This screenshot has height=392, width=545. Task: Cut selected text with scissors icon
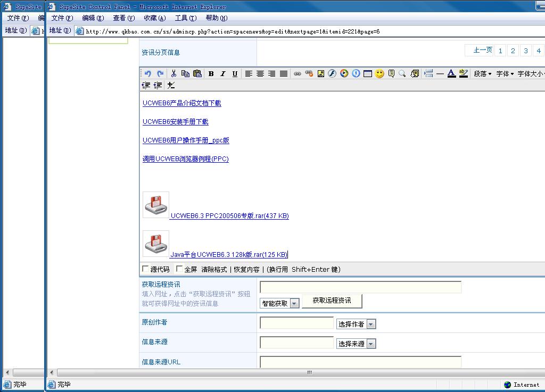click(174, 73)
